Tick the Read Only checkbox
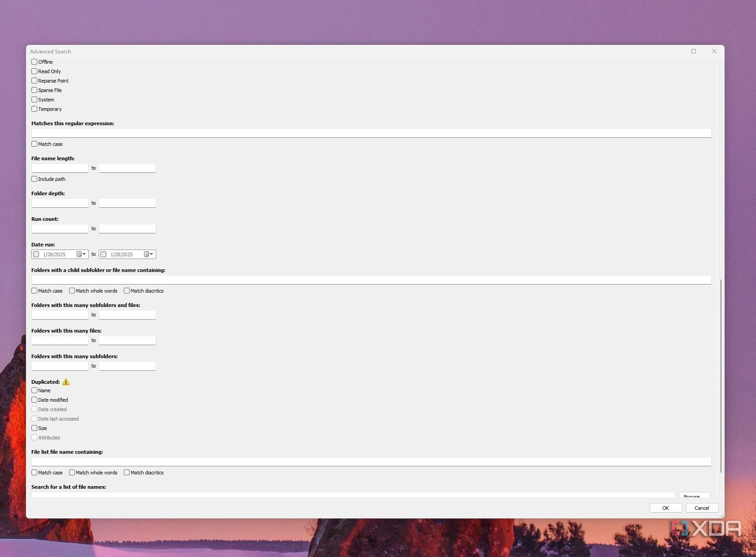 click(x=35, y=71)
